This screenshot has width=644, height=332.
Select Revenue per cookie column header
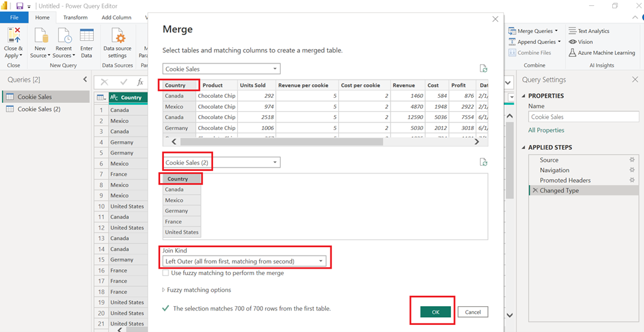(307, 85)
